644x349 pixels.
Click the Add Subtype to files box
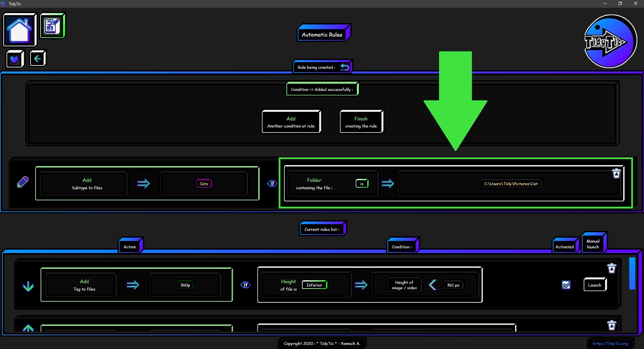pyautogui.click(x=84, y=184)
